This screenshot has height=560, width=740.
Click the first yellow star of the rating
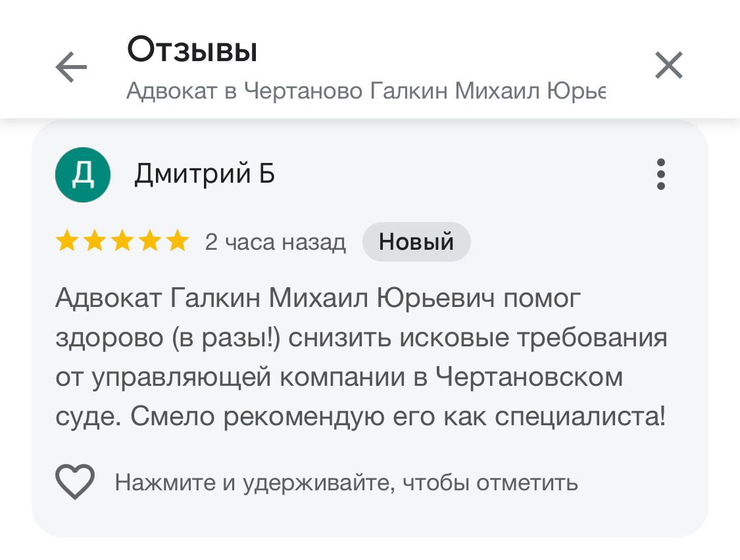[67, 242]
